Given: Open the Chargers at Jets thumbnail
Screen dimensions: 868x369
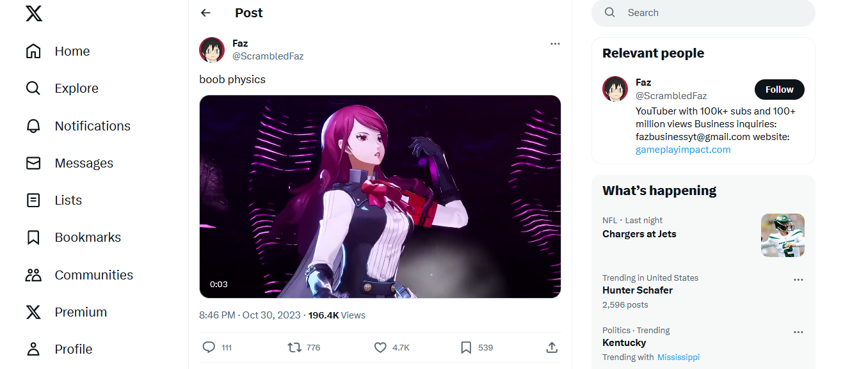Looking at the screenshot, I should click(x=783, y=235).
